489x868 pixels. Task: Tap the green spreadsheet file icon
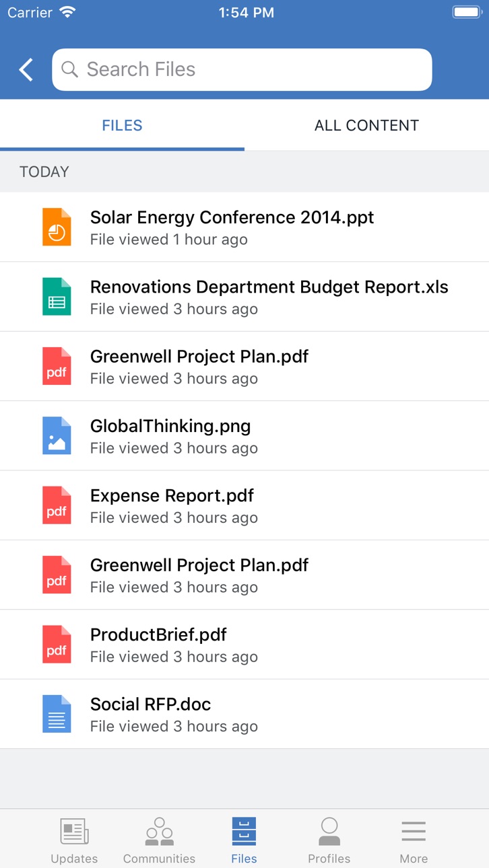pos(57,296)
